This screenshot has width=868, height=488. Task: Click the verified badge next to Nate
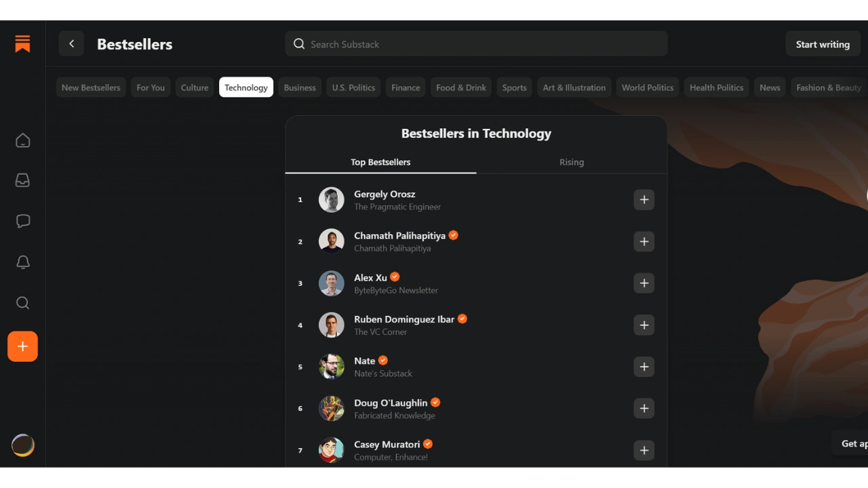tap(383, 361)
